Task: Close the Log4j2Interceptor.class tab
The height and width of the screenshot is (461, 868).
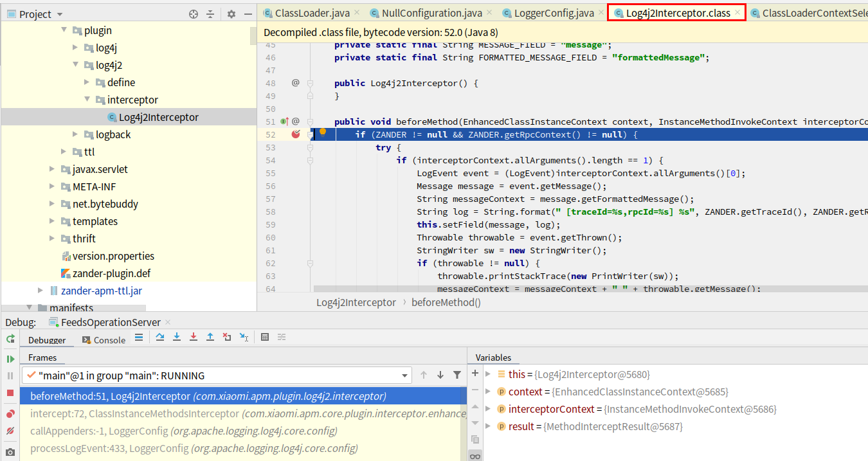Action: click(737, 13)
